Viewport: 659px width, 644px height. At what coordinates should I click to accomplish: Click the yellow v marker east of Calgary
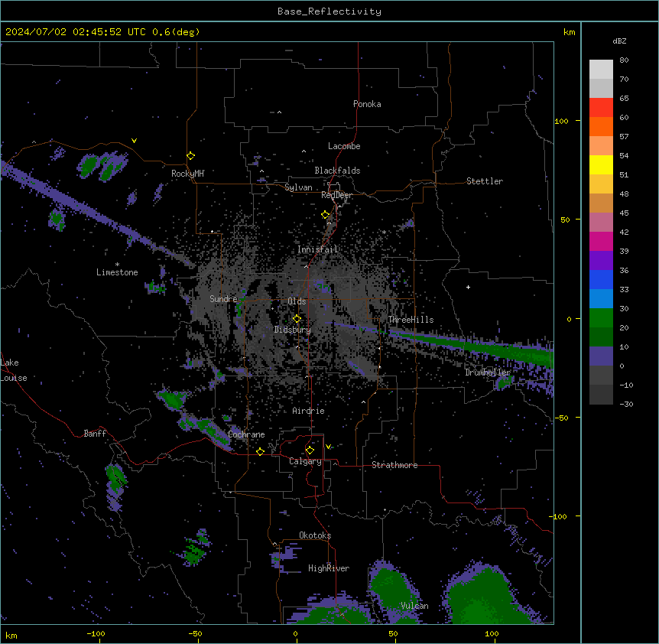tap(328, 447)
